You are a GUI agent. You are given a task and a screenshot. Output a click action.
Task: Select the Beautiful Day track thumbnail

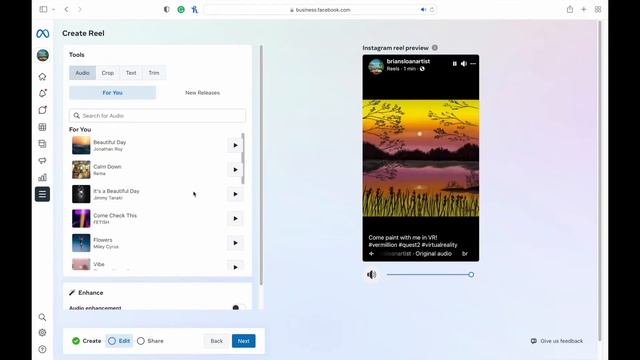[x=81, y=145]
